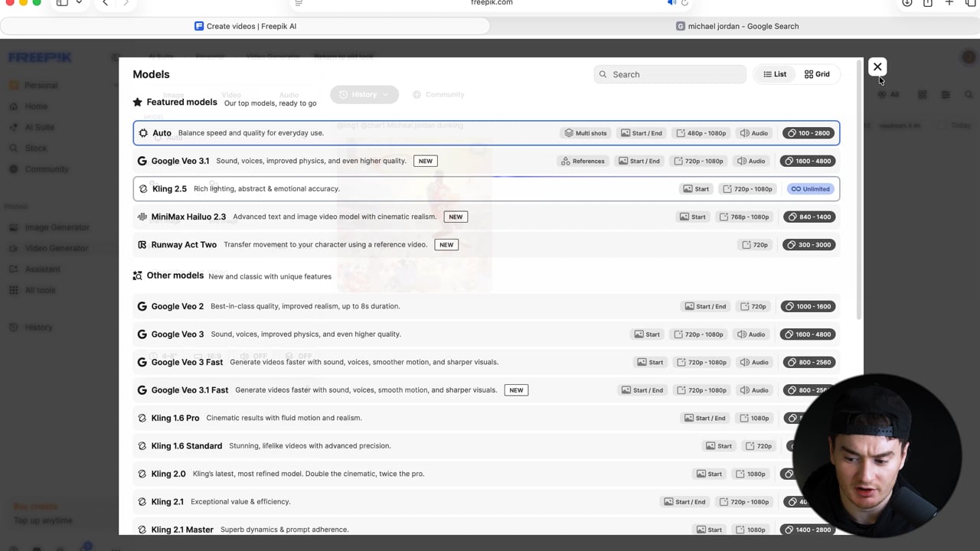Click the Search models input field
The image size is (980, 551).
point(670,74)
